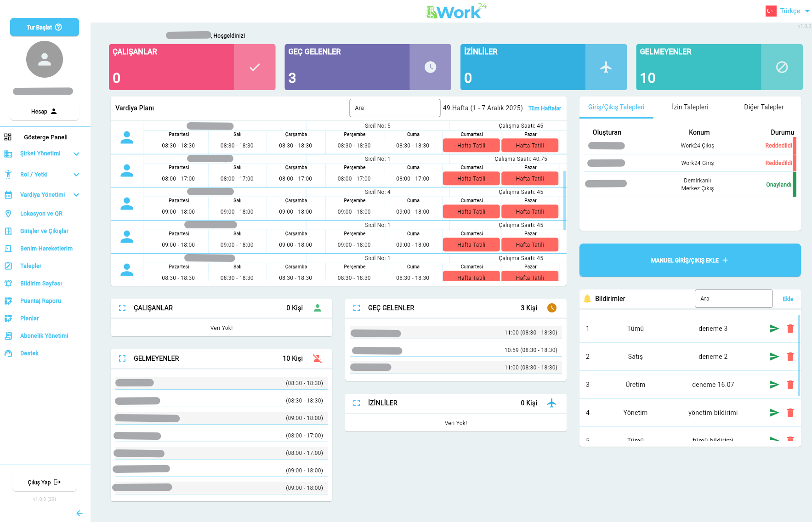Click the profile avatar picture
Viewport: 812px width, 522px height.
point(45,59)
